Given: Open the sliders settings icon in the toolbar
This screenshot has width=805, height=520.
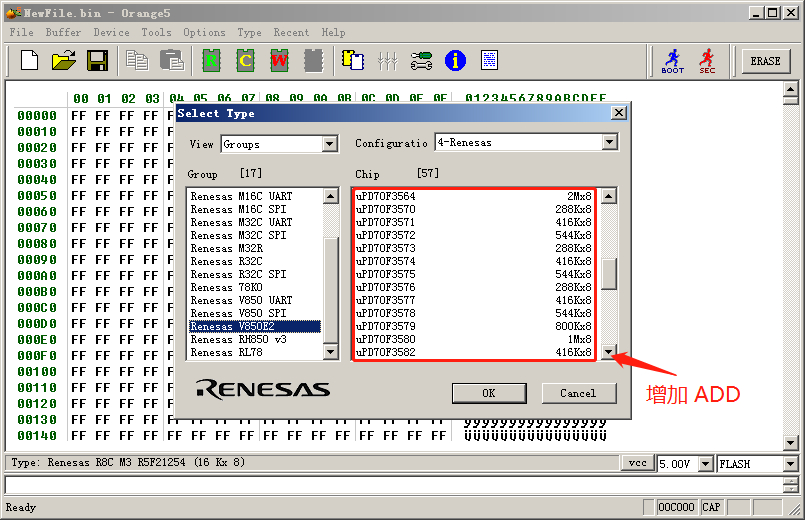Looking at the screenshot, I should [388, 61].
